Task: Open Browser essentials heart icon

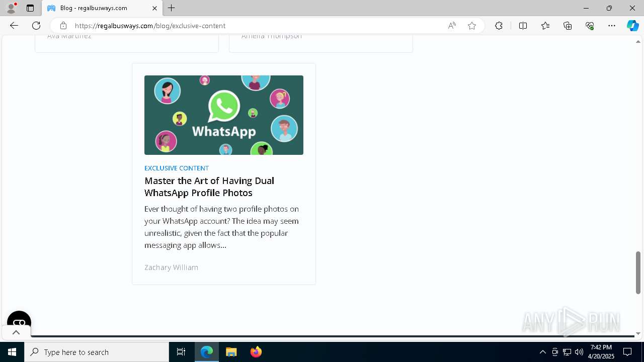Action: tap(590, 26)
